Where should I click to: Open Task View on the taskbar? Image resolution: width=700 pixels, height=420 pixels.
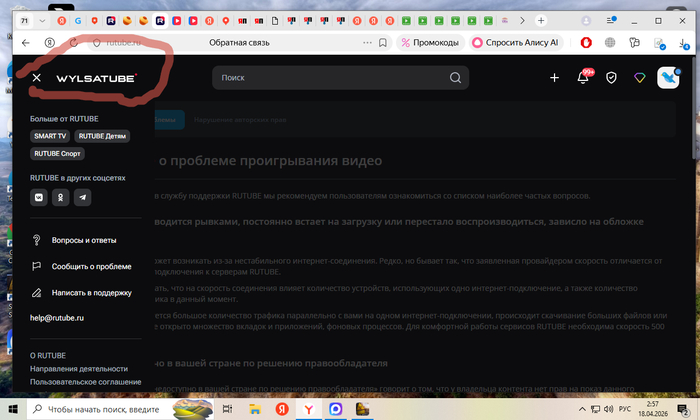coord(227,409)
